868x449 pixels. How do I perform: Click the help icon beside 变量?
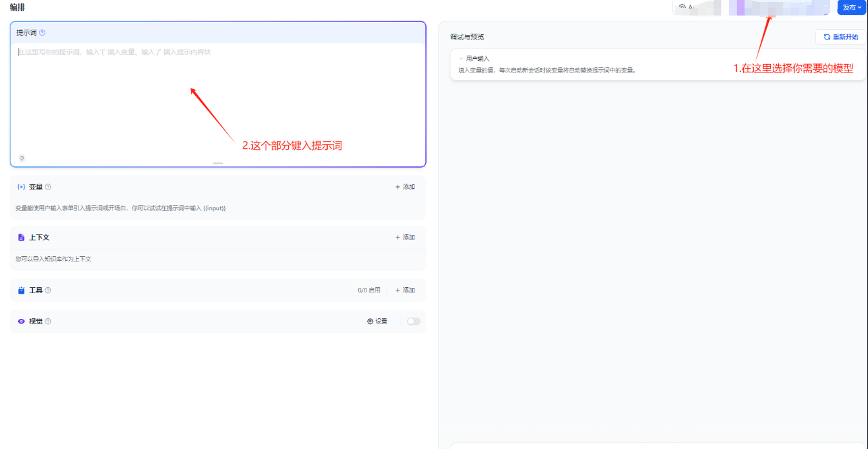tap(48, 187)
